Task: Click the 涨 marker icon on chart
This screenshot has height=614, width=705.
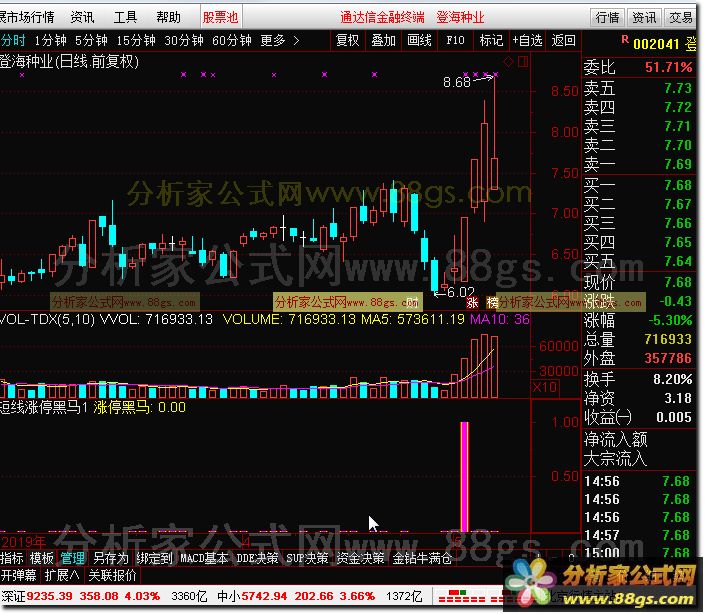Action: coord(472,303)
